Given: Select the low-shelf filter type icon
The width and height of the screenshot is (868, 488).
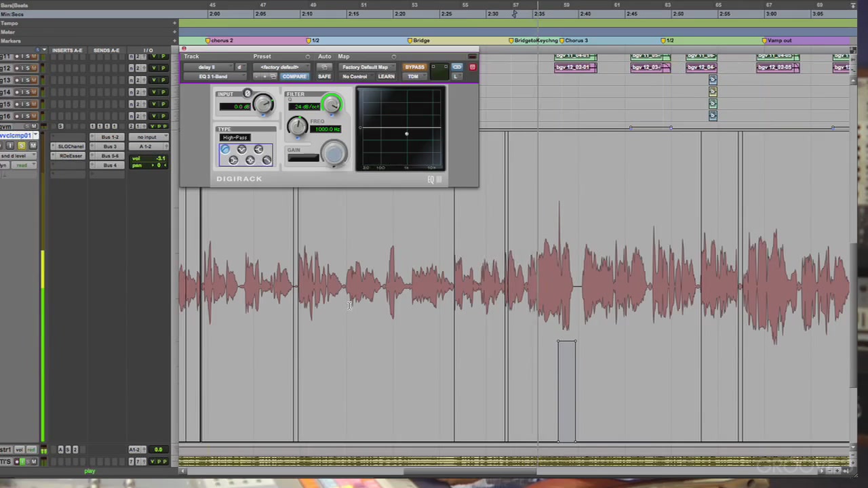Looking at the screenshot, I should click(233, 161).
